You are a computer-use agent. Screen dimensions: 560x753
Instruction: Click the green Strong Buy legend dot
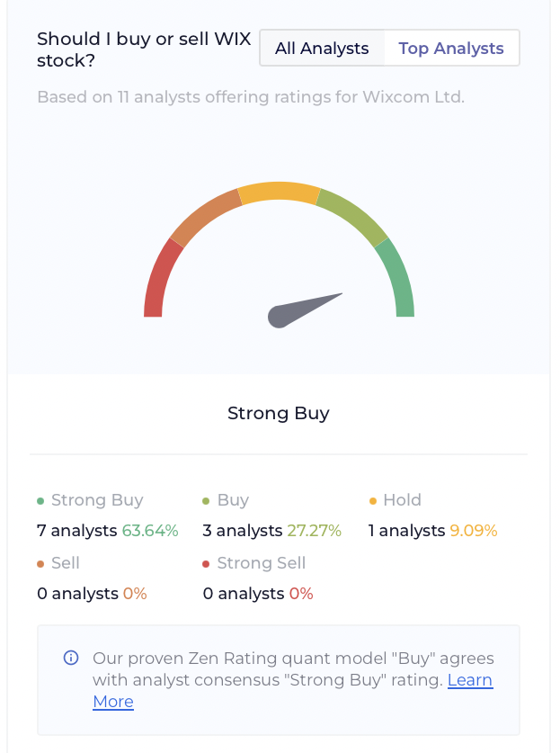pyautogui.click(x=40, y=501)
